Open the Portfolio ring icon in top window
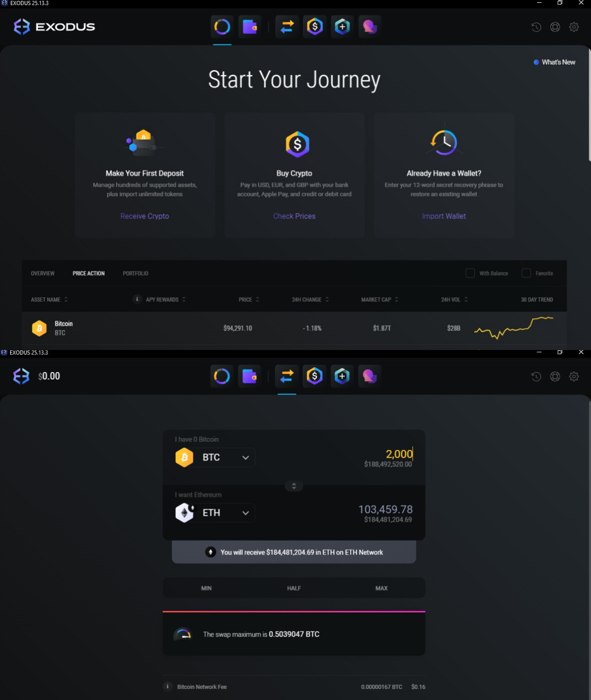The image size is (591, 700). 222,27
